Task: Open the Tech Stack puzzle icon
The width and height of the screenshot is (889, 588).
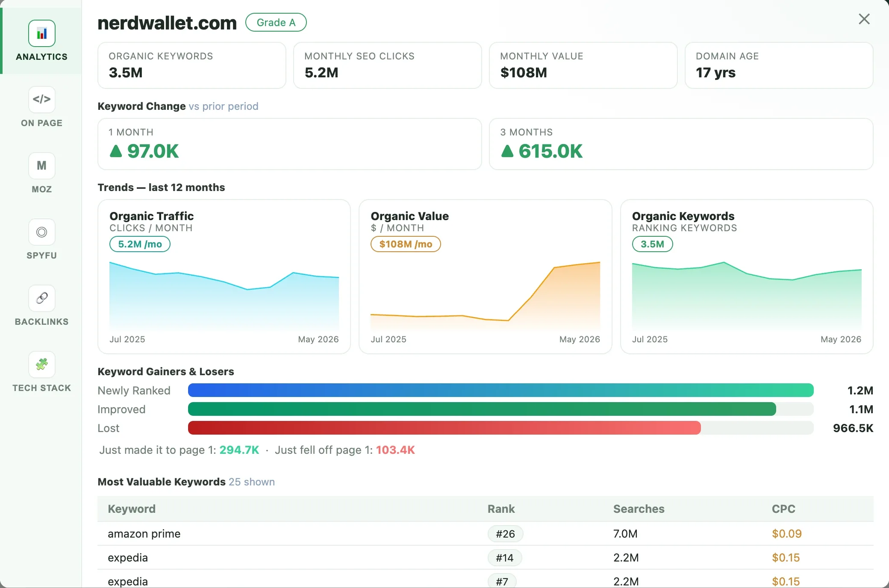Action: (x=42, y=365)
